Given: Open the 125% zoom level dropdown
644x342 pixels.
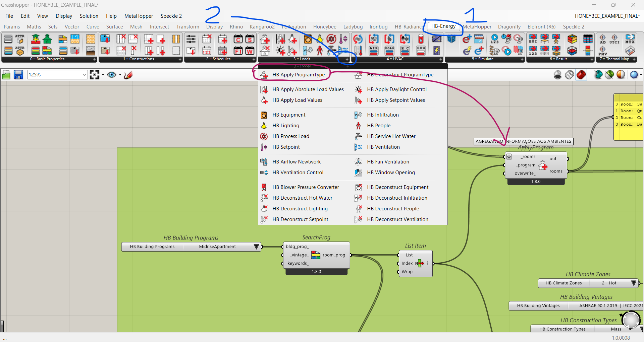Looking at the screenshot, I should [x=84, y=75].
